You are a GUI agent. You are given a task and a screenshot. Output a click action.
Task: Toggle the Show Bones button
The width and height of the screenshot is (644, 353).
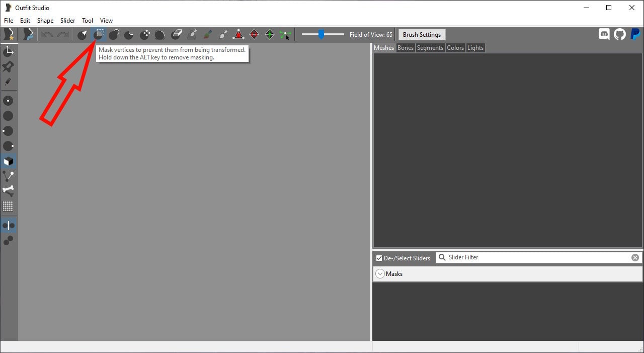coord(8,191)
